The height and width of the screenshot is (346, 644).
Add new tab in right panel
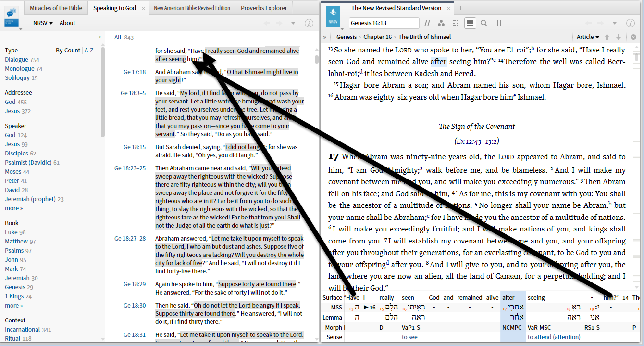tap(460, 8)
